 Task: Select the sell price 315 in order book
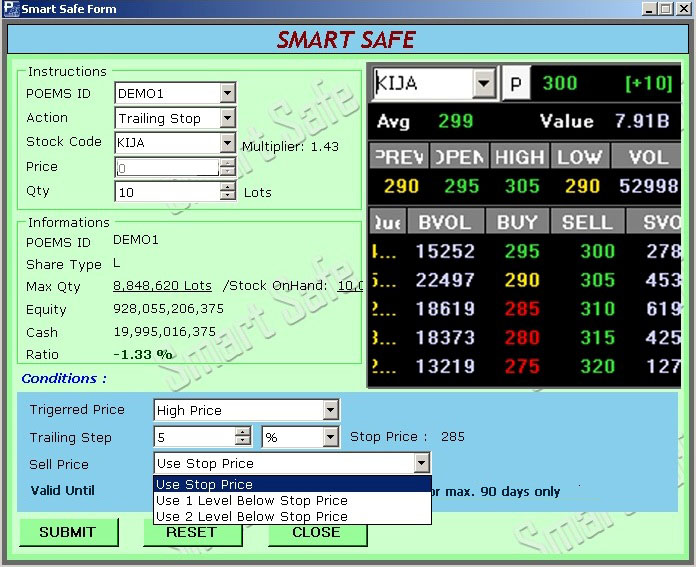pos(597,337)
